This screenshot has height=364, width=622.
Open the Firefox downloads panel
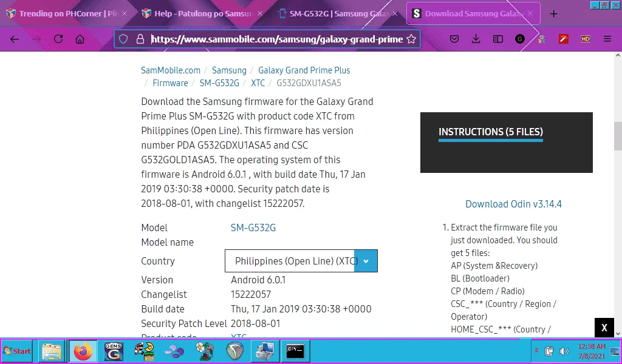pyautogui.click(x=476, y=39)
